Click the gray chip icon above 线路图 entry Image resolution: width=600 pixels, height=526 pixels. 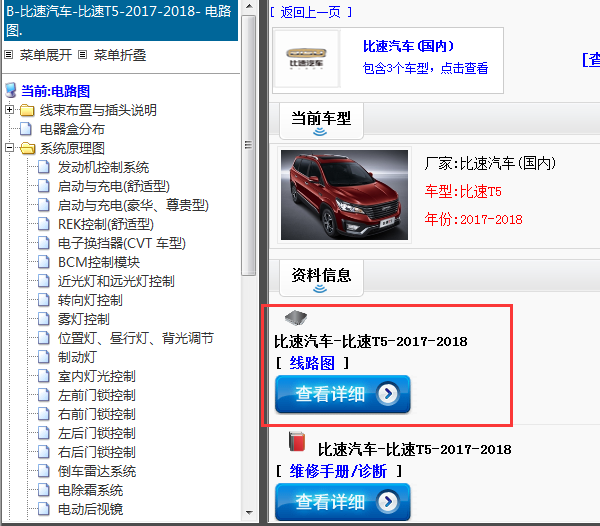click(296, 318)
